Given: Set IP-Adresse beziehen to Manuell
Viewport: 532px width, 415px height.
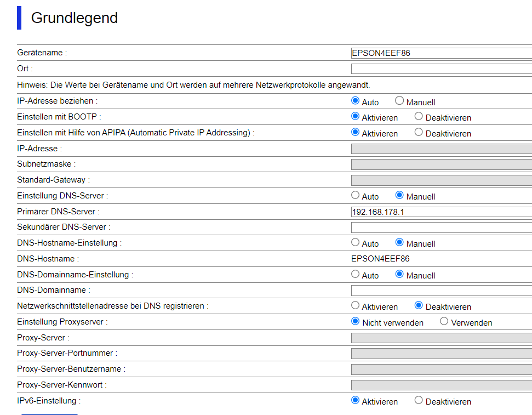Looking at the screenshot, I should click(x=399, y=101).
